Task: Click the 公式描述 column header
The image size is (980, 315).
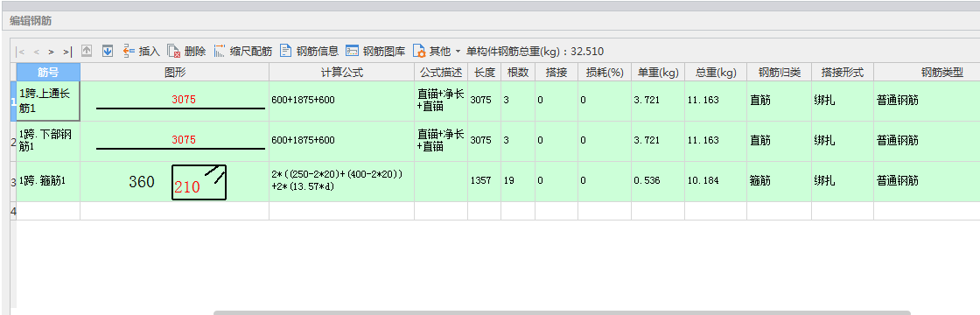Action: [441, 72]
